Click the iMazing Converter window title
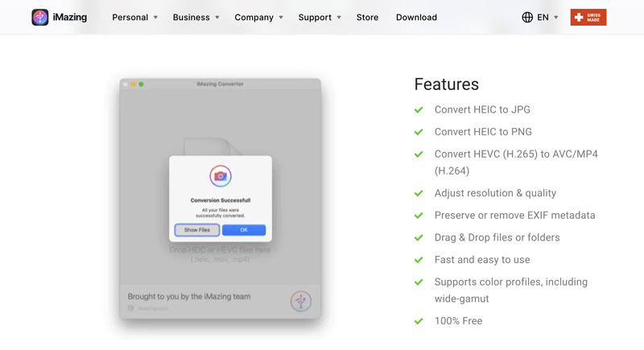This screenshot has height=350, width=644. tap(220, 84)
